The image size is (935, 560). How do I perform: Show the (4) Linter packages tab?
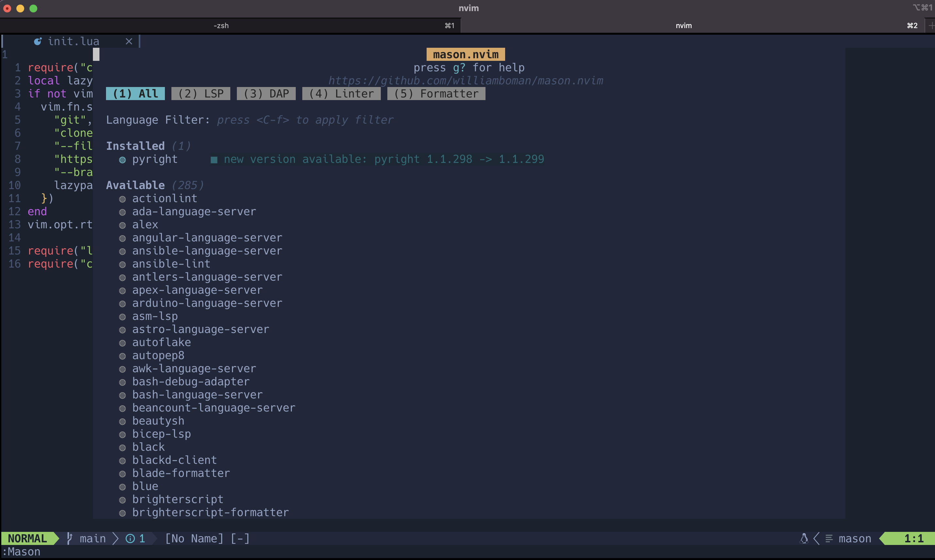341,94
